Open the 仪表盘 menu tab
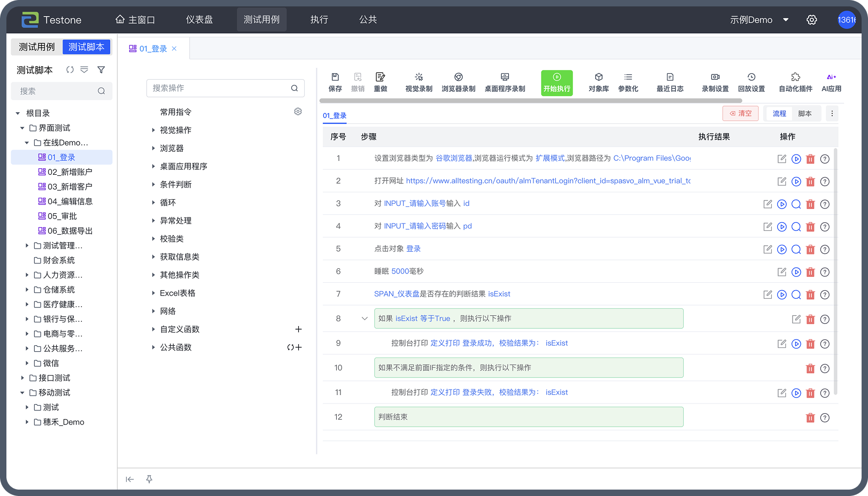This screenshot has width=868, height=496. 199,20
